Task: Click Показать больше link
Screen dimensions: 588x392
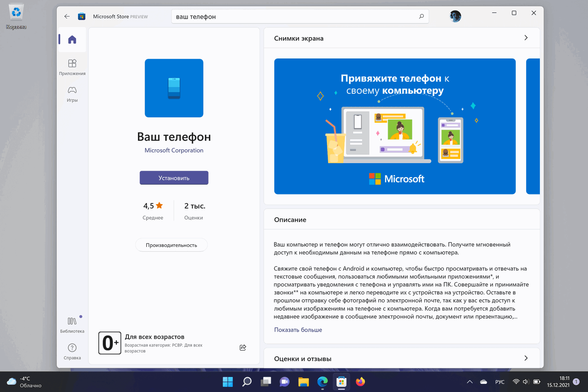Action: tap(298, 330)
